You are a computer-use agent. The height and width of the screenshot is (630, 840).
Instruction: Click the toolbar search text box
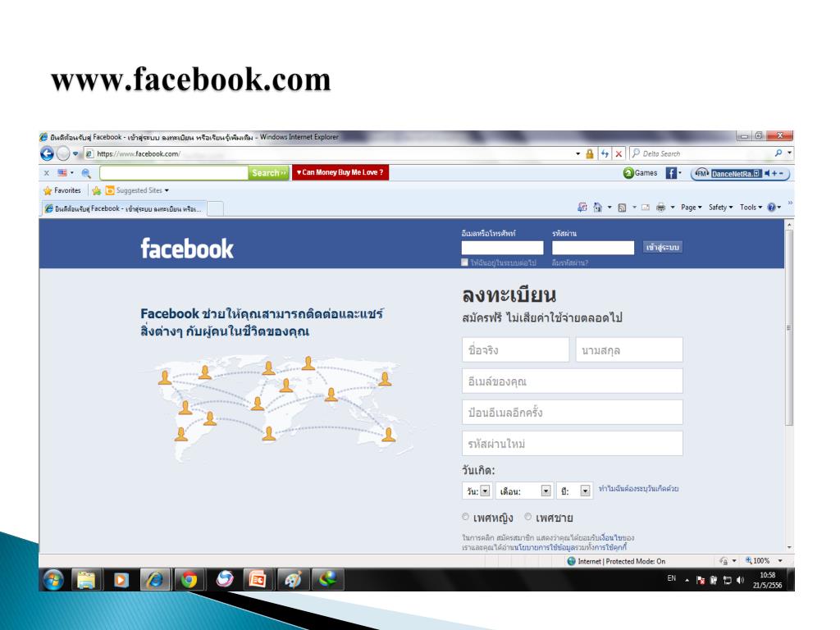point(174,173)
